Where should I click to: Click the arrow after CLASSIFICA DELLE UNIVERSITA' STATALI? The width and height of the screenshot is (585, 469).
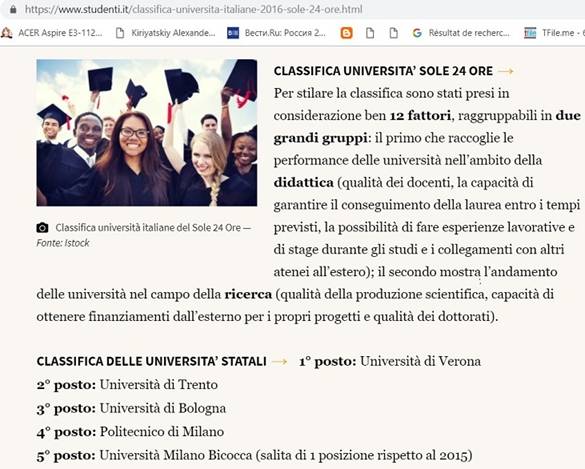click(x=279, y=362)
